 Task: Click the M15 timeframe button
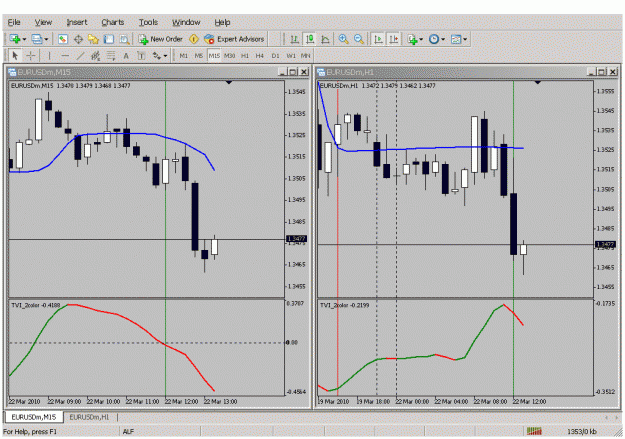(x=214, y=56)
